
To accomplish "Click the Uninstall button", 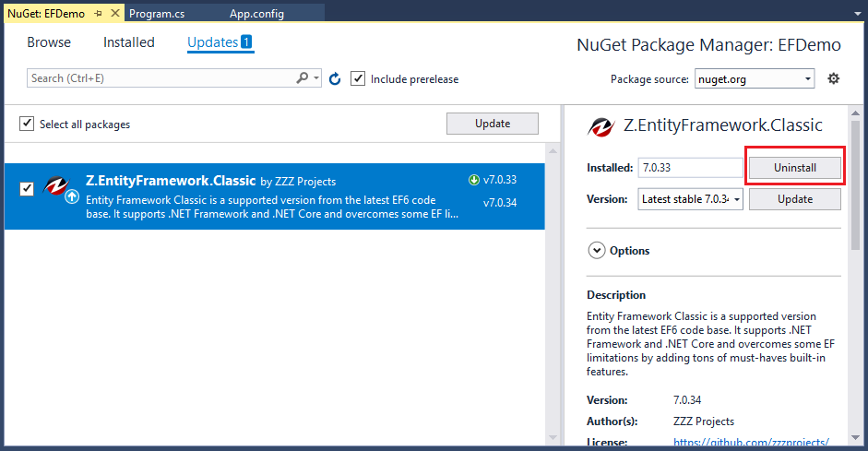I will pos(795,168).
